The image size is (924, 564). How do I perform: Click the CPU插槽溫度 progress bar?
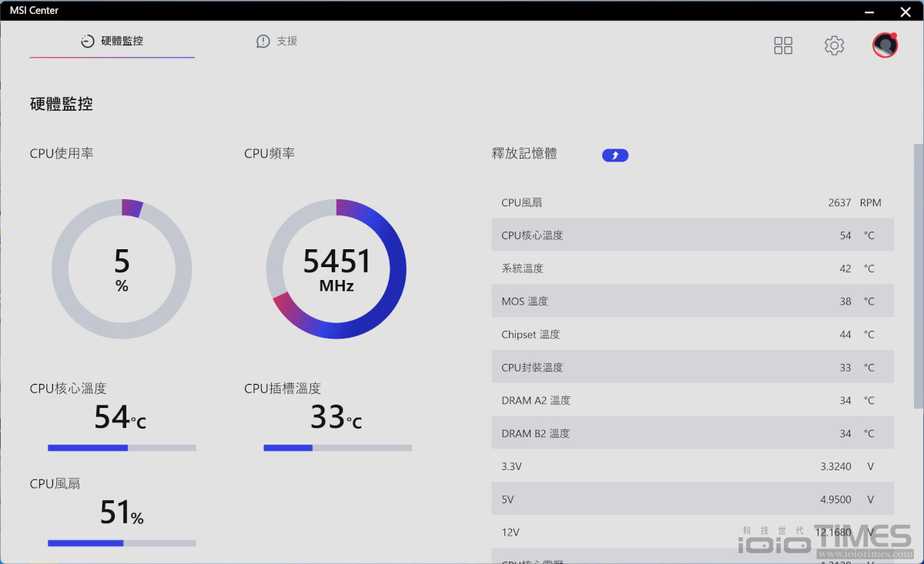[337, 448]
